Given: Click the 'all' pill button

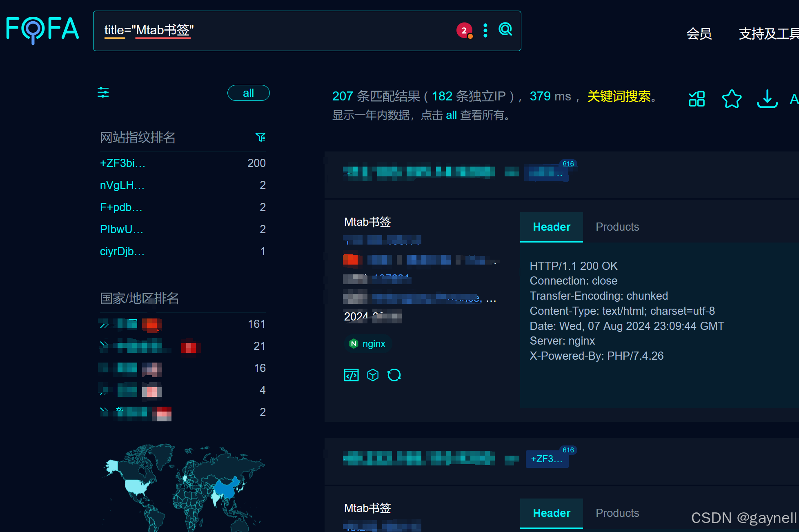Looking at the screenshot, I should point(248,93).
